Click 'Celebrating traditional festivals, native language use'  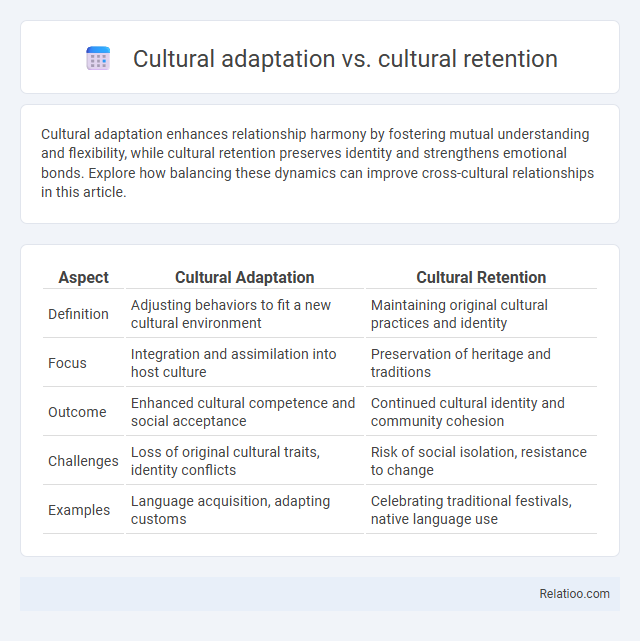click(471, 510)
